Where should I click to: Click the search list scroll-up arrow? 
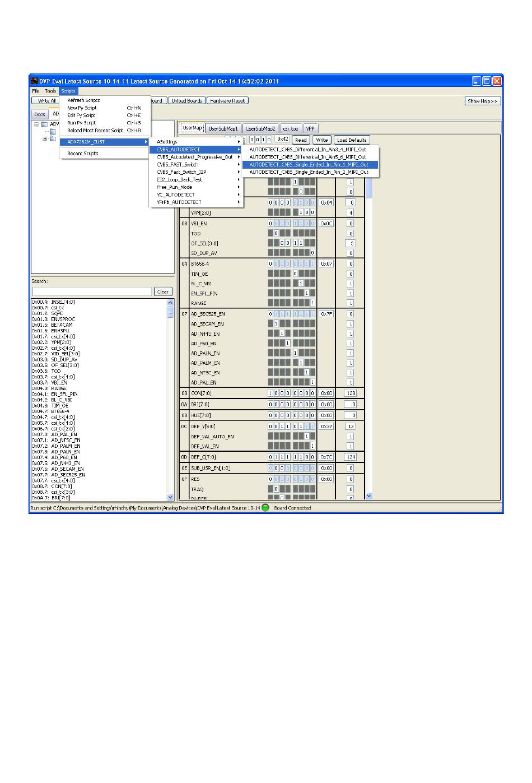171,303
